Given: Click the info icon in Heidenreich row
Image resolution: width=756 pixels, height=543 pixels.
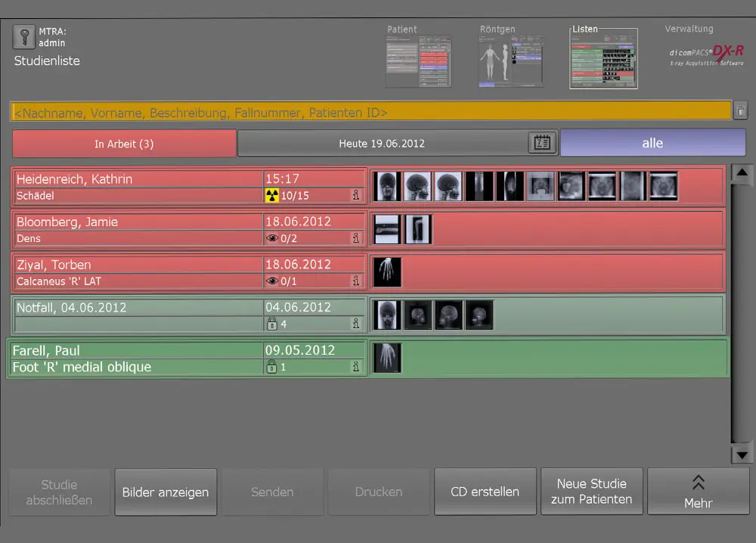Looking at the screenshot, I should 355,196.
